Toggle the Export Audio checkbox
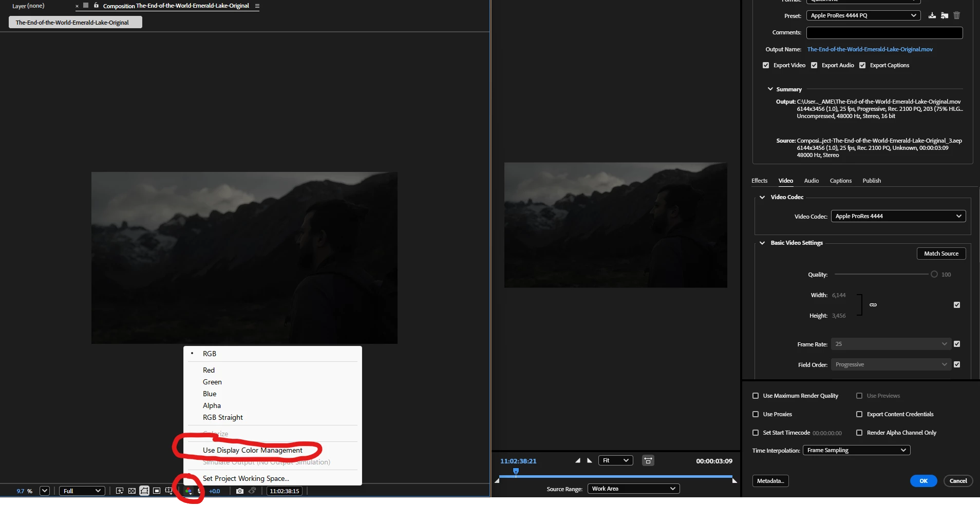Screen dimensions: 980x505 tap(814, 65)
